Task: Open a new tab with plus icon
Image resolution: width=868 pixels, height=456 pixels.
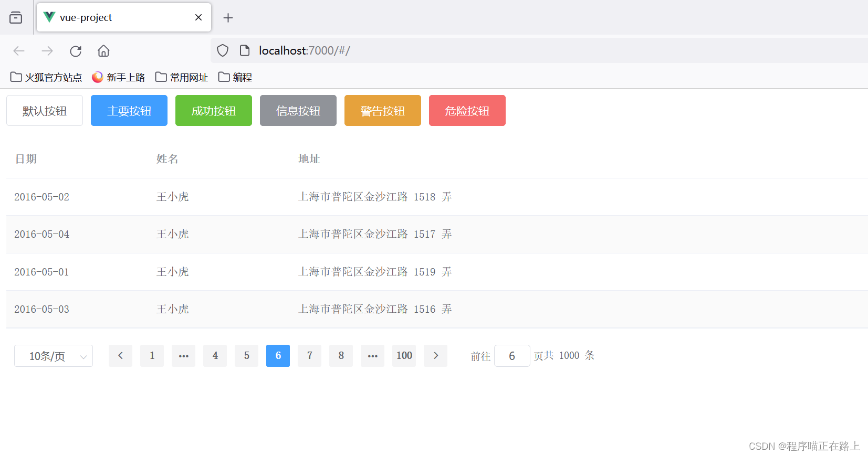Action: [228, 18]
